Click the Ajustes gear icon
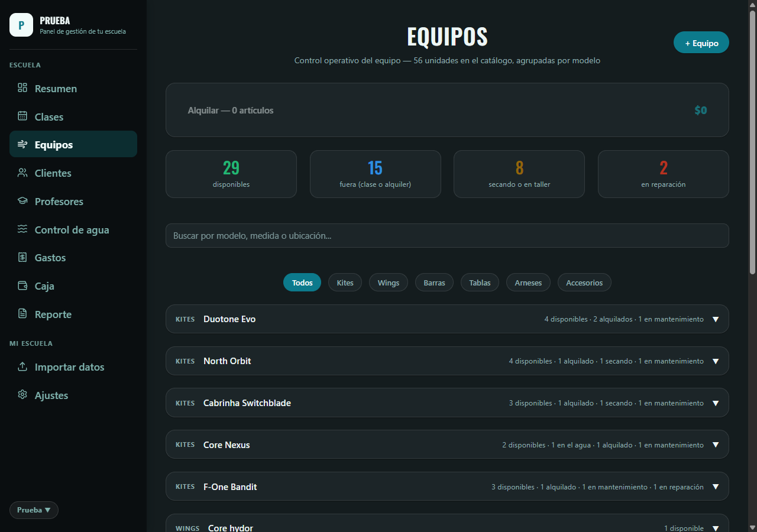The width and height of the screenshot is (757, 532). 22,395
